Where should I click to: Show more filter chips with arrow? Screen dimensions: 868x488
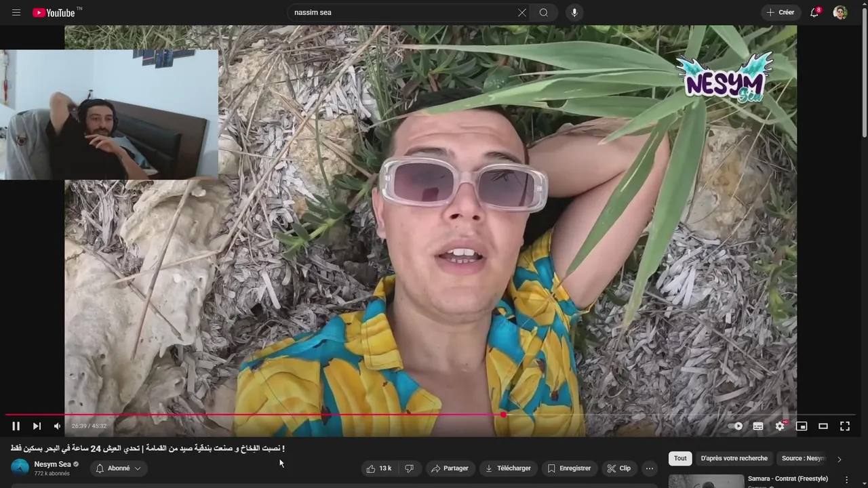click(839, 459)
